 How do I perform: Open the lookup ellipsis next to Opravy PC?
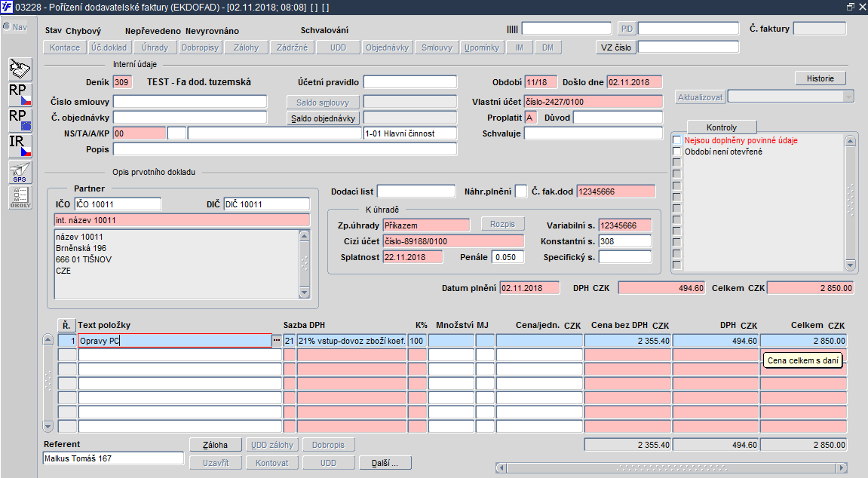click(x=277, y=341)
